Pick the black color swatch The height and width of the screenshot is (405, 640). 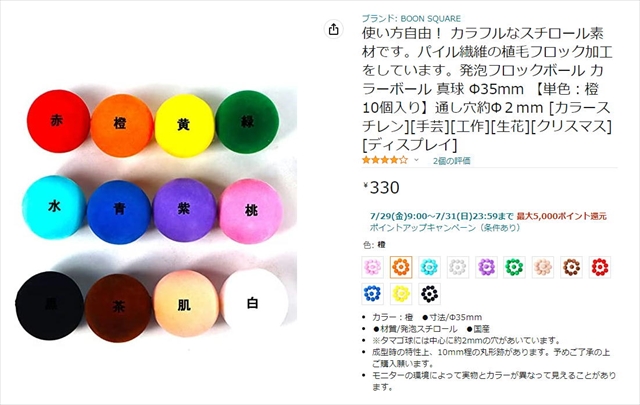tap(429, 294)
